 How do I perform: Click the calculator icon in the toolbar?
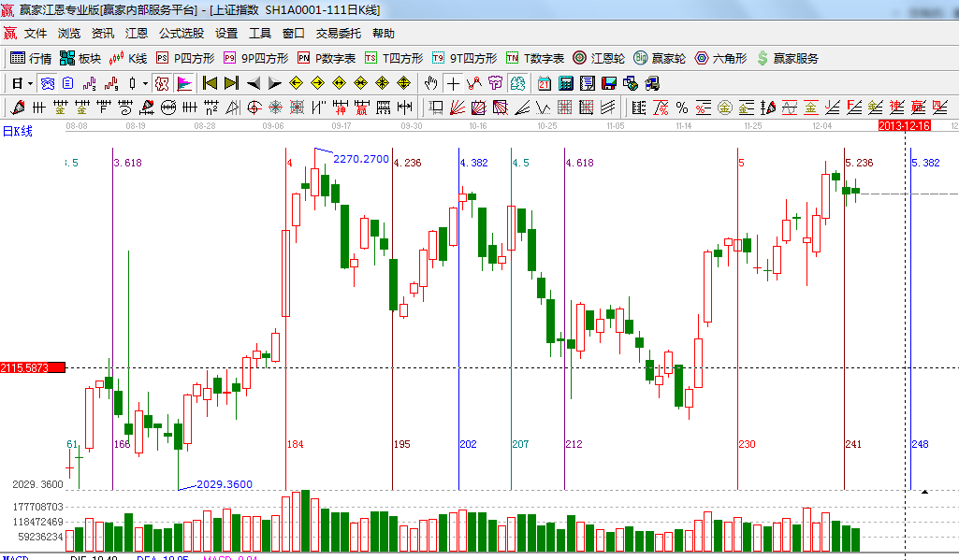coord(565,83)
